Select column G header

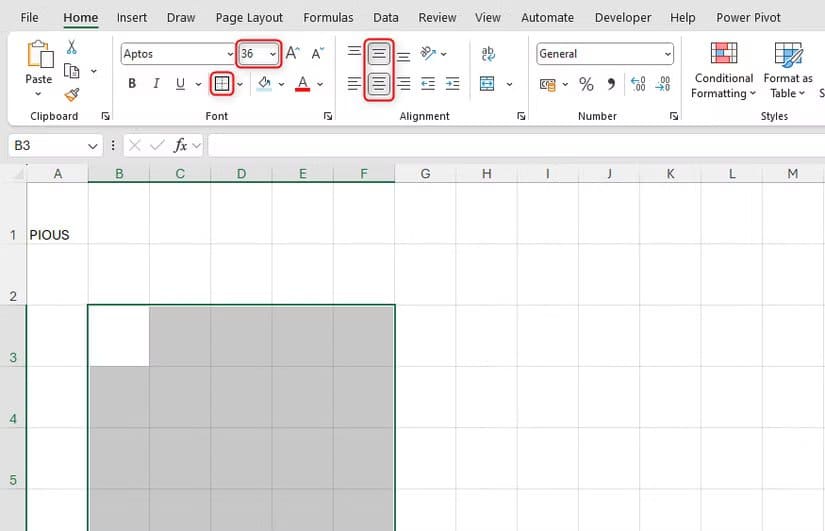425,174
